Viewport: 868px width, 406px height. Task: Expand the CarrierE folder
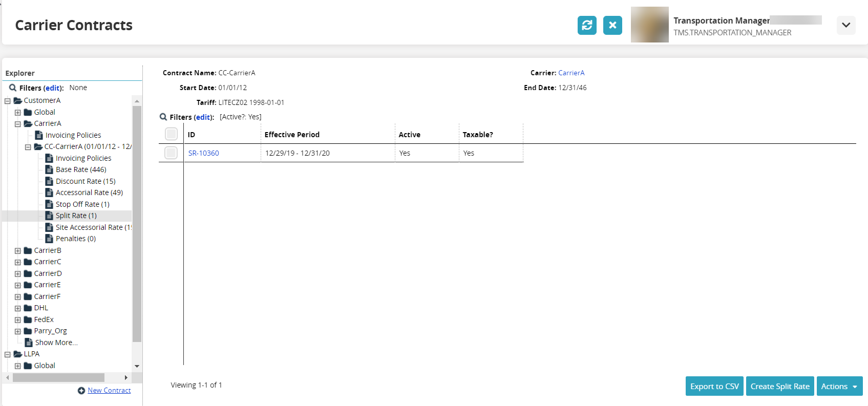(x=18, y=285)
